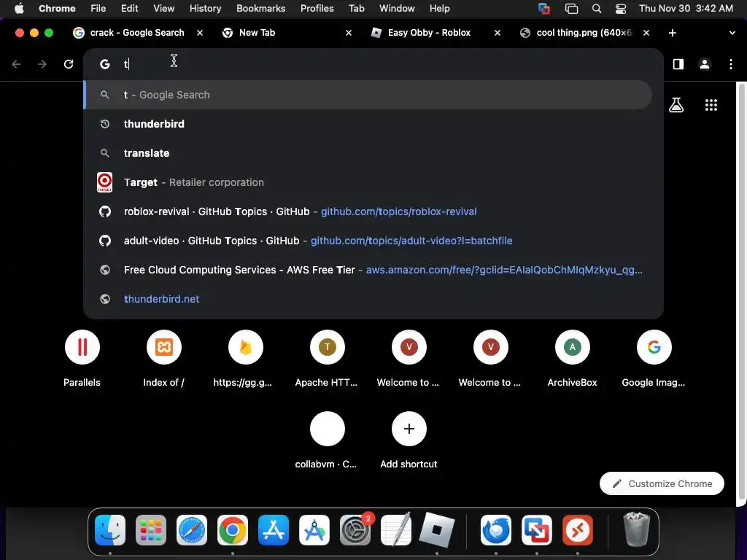Screen dimensions: 747x560
Task: Open the 'collabvm · C...' shortcut
Action: 328,440
